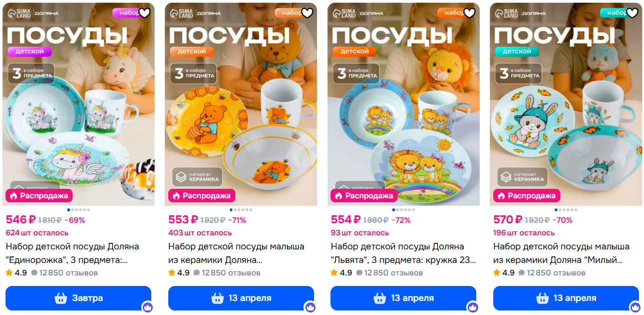This screenshot has height=315, width=644.
Task: Add the Единорожка set to cart with Завтра button
Action: 78,298
